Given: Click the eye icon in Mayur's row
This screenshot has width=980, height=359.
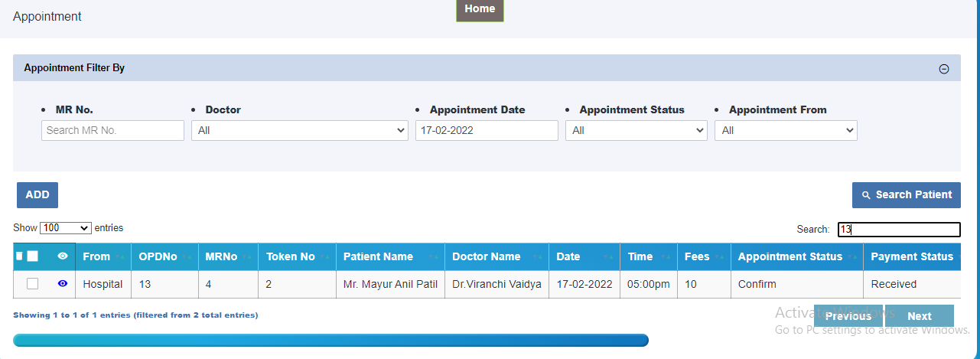Looking at the screenshot, I should coord(63,283).
